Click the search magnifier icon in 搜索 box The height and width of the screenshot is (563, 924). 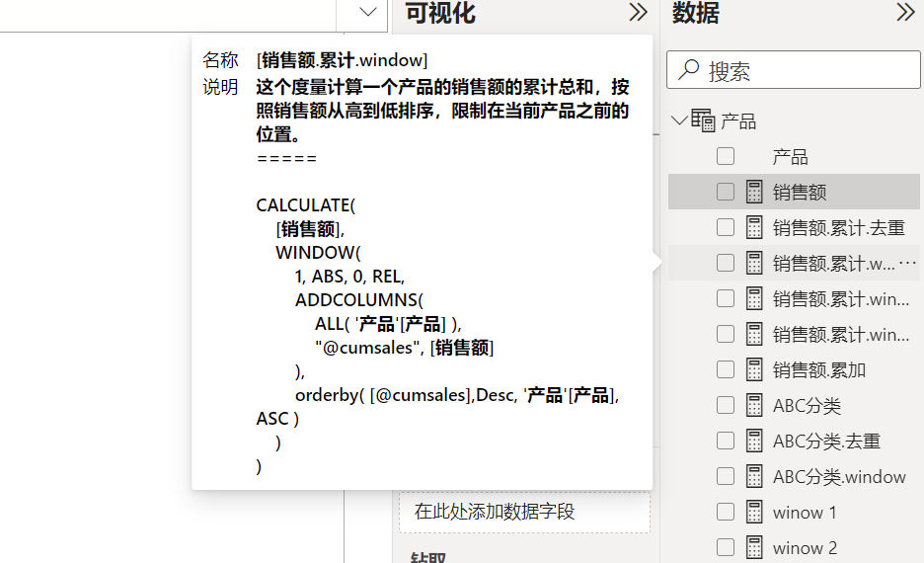coord(688,69)
